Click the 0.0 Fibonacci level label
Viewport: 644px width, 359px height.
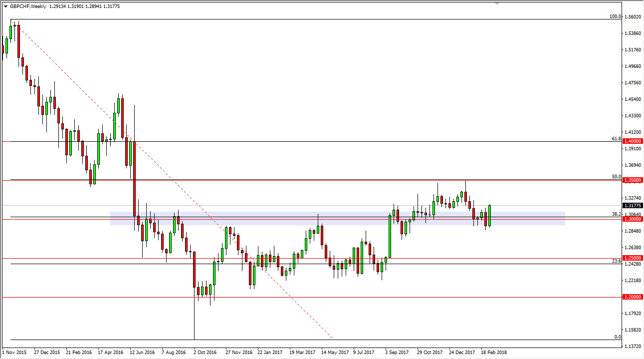pyautogui.click(x=618, y=337)
